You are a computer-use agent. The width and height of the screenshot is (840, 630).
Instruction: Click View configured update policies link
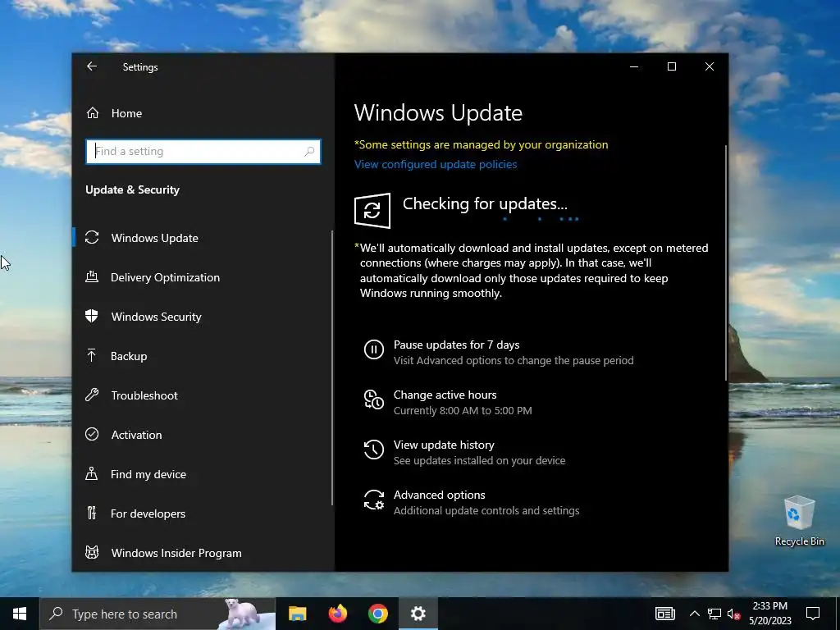(436, 164)
